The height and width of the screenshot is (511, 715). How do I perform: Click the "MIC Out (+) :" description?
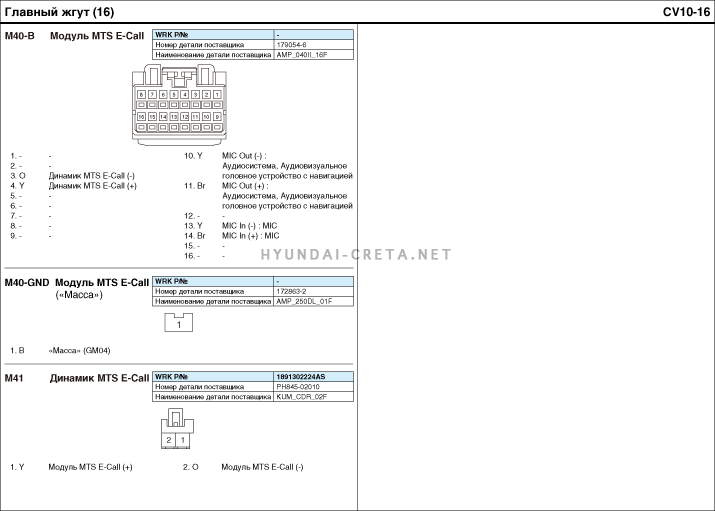tap(245, 186)
